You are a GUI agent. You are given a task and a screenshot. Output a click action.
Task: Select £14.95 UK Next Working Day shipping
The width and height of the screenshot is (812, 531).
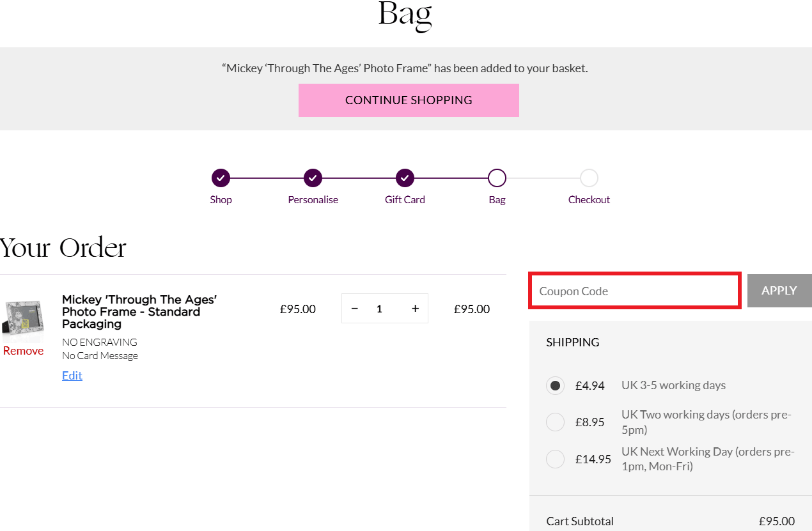pyautogui.click(x=555, y=459)
